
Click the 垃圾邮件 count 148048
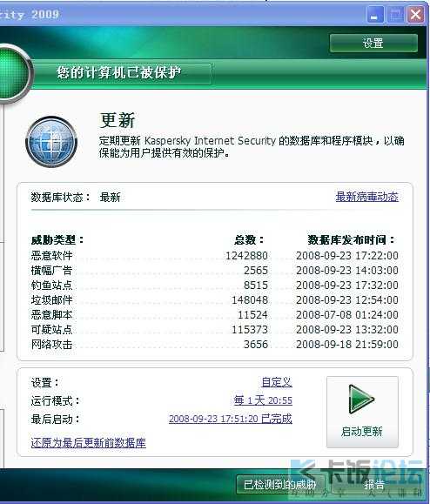[x=250, y=300]
